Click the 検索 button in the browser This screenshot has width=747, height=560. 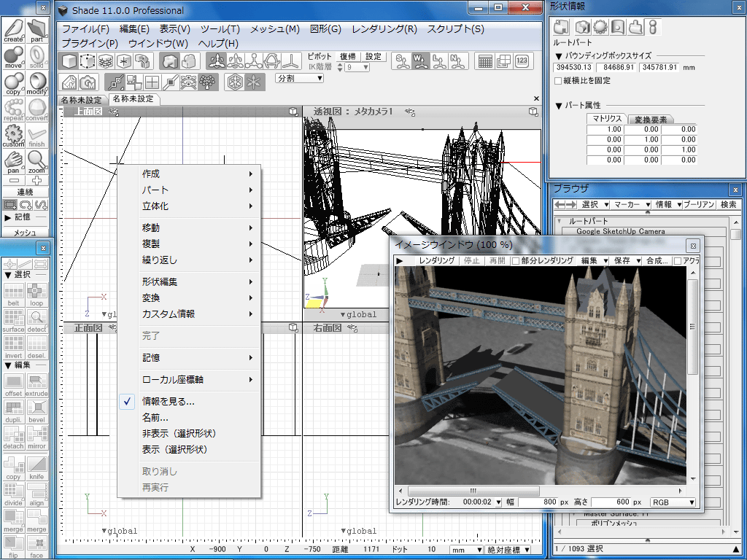729,205
